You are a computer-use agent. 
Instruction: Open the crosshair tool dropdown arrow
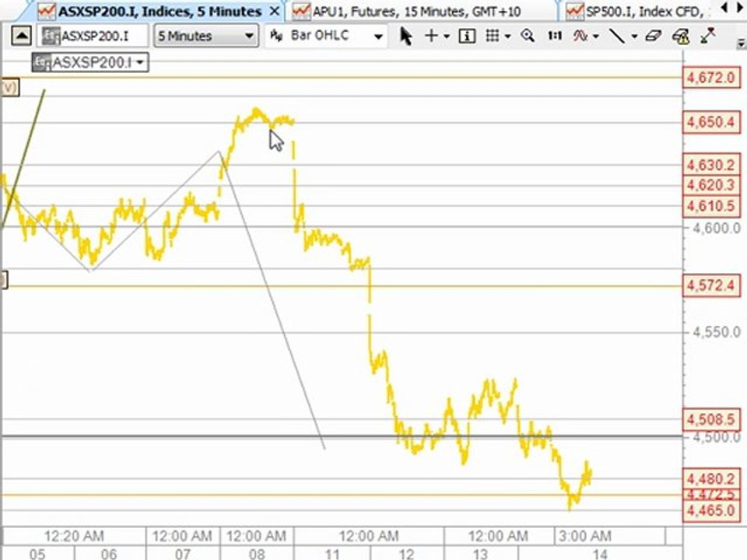point(447,37)
